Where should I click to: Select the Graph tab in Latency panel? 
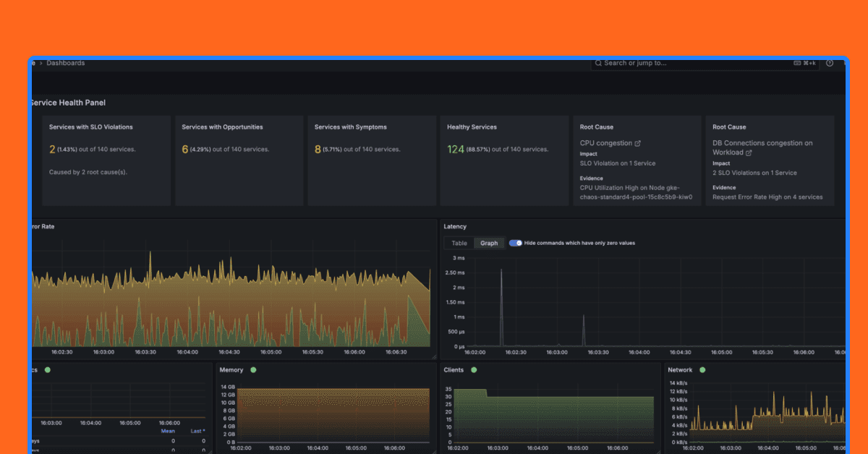[489, 243]
